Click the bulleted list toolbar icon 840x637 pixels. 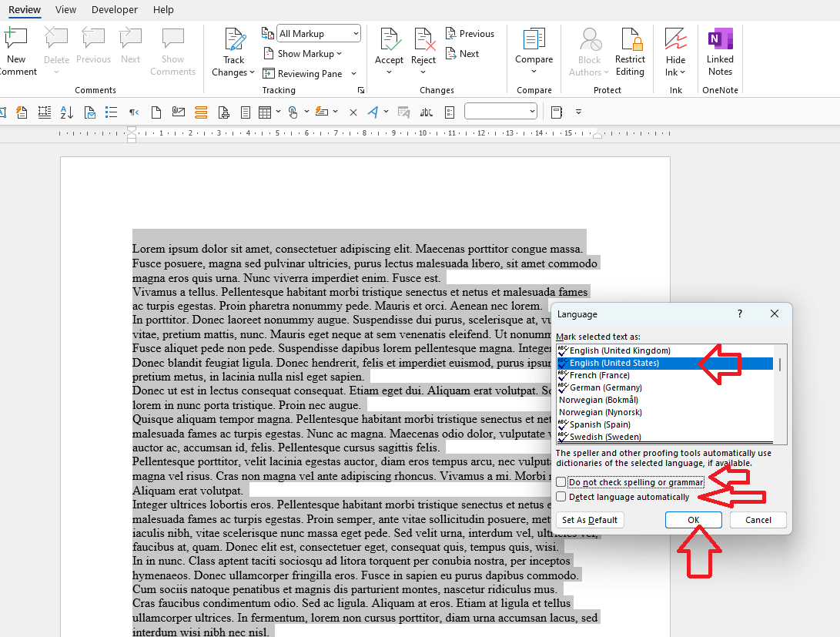111,112
